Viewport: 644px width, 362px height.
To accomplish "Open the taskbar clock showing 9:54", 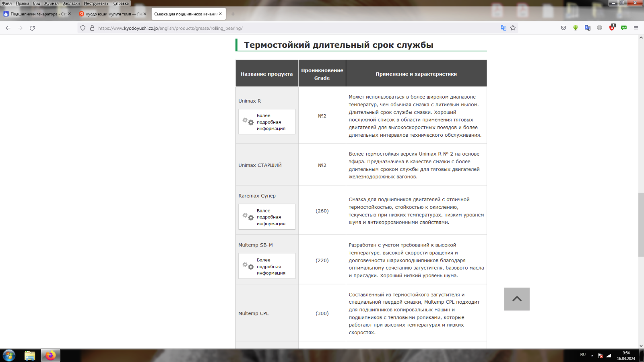I will pos(626,356).
